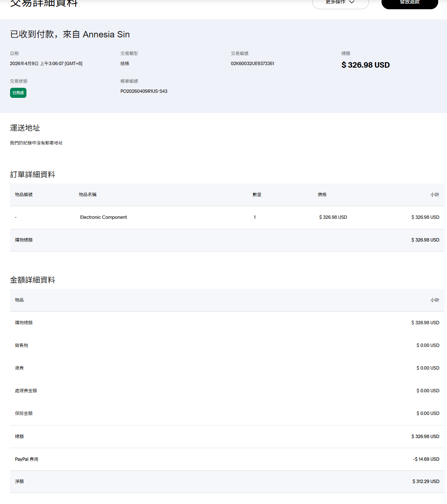Select transaction ID 02K60032UE9373351
Viewport: 447px width, 504px height.
(252, 63)
